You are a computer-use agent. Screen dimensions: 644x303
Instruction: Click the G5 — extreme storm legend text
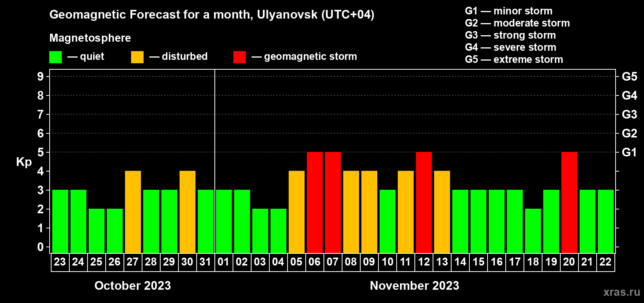point(514,59)
